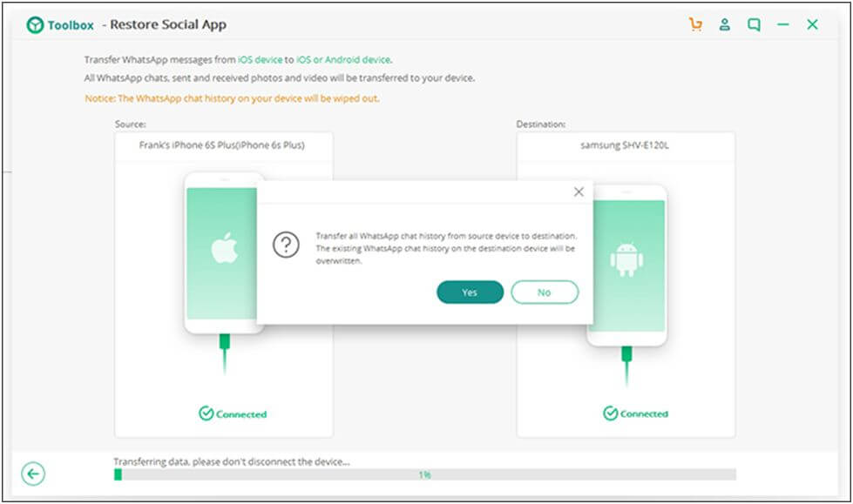Open the user account icon
Viewport: 853px width, 504px height.
point(724,25)
